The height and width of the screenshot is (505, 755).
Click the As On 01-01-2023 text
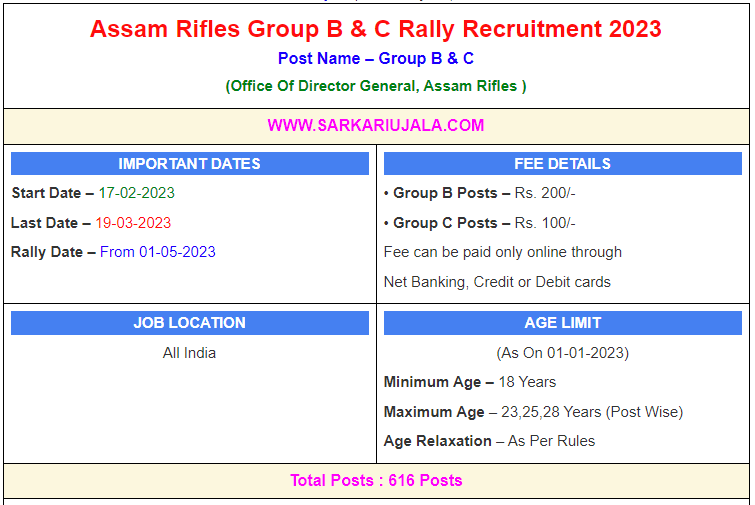click(562, 353)
